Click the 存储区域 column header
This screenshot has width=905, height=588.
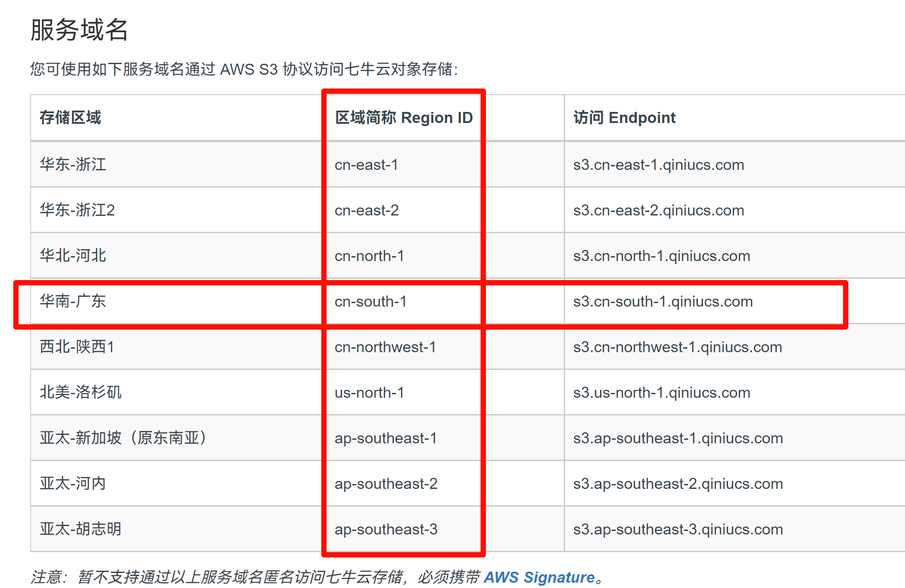[x=70, y=118]
